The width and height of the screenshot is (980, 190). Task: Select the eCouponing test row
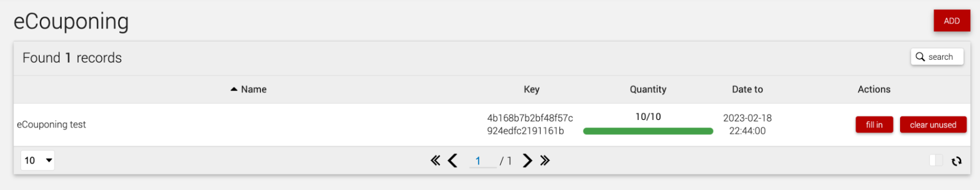[492, 124]
